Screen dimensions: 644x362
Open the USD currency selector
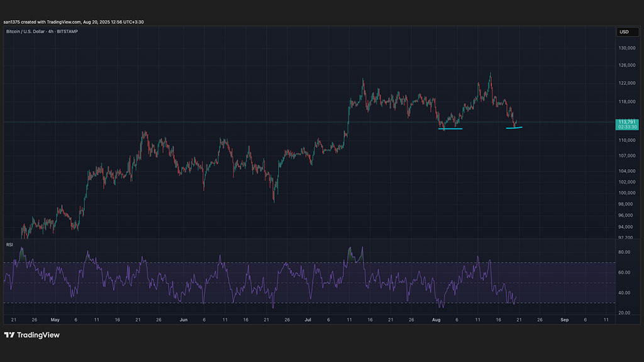point(627,32)
